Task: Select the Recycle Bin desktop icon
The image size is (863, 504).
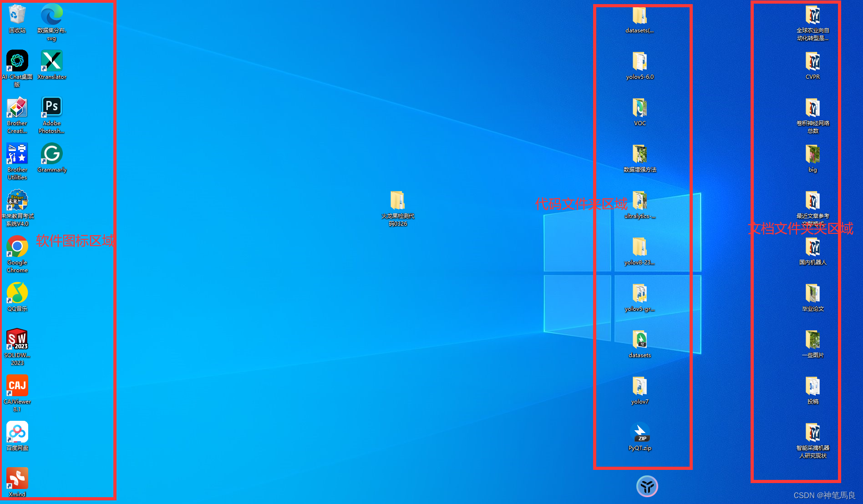Action: [17, 15]
